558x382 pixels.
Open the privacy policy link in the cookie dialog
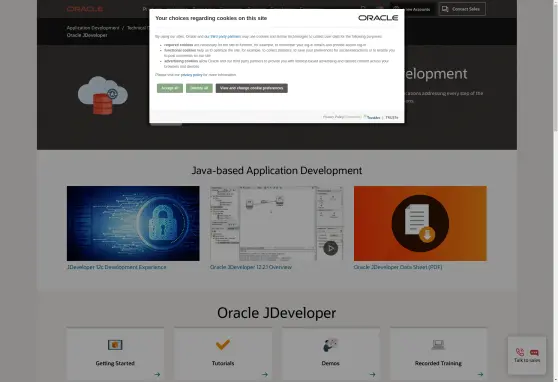[x=191, y=75]
